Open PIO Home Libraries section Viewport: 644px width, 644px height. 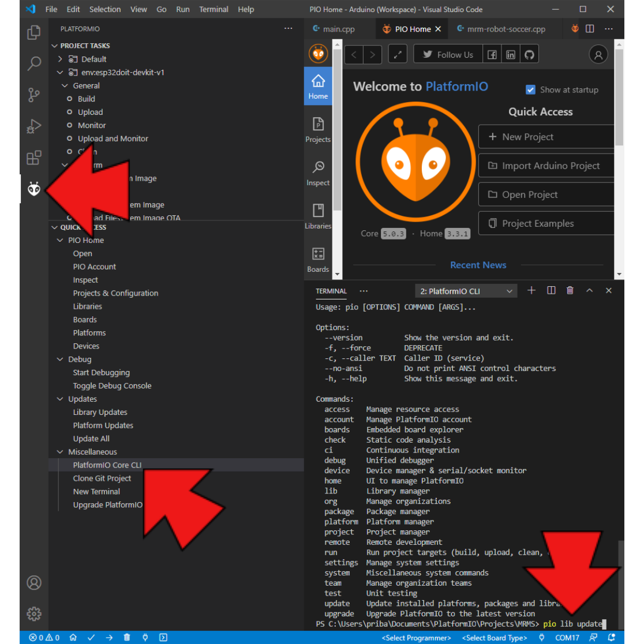(x=318, y=216)
